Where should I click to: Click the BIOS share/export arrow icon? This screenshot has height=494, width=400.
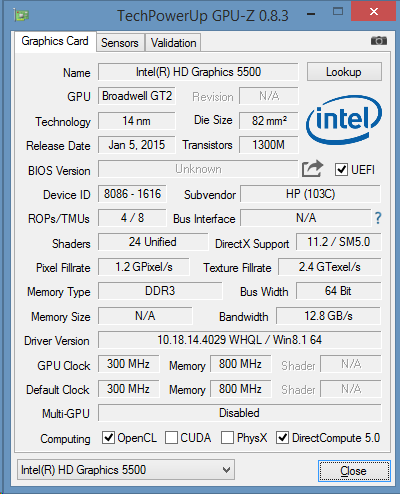312,169
